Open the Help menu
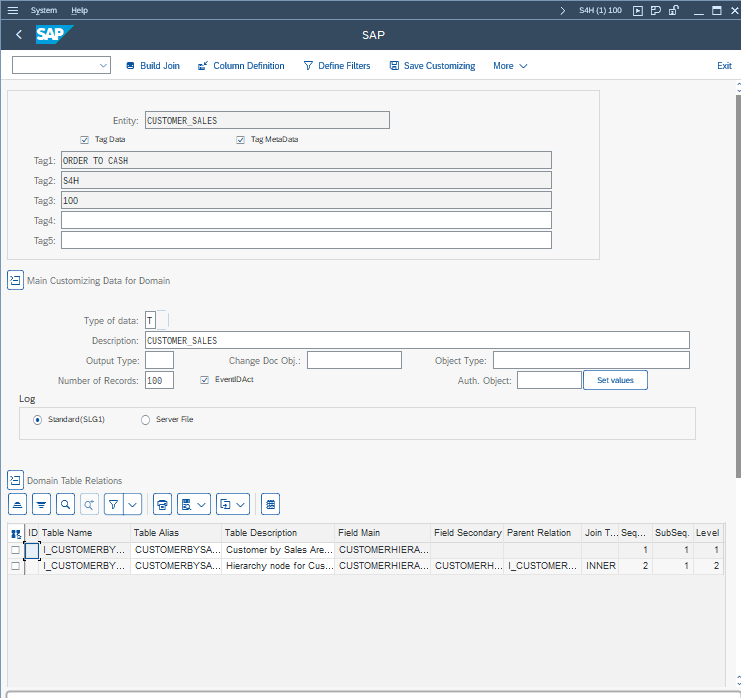This screenshot has height=698, width=741. (79, 10)
